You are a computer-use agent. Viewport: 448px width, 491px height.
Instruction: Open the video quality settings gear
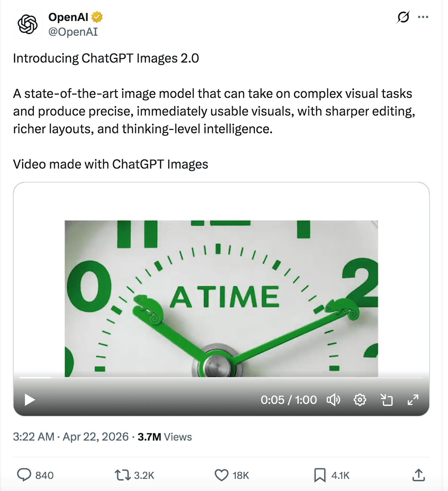click(360, 400)
